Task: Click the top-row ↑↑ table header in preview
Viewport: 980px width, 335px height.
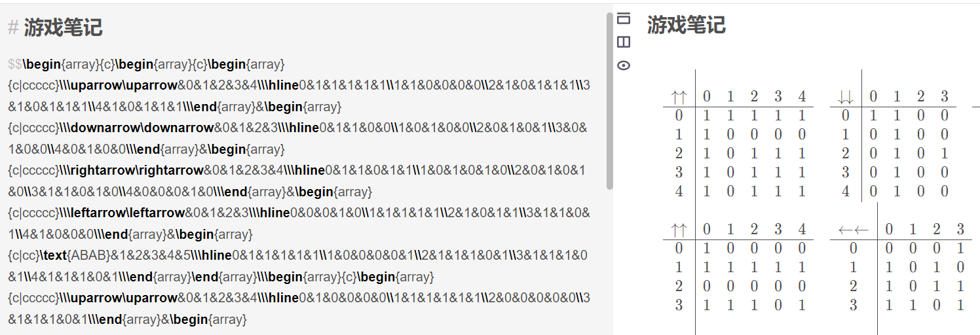Action: [679, 97]
